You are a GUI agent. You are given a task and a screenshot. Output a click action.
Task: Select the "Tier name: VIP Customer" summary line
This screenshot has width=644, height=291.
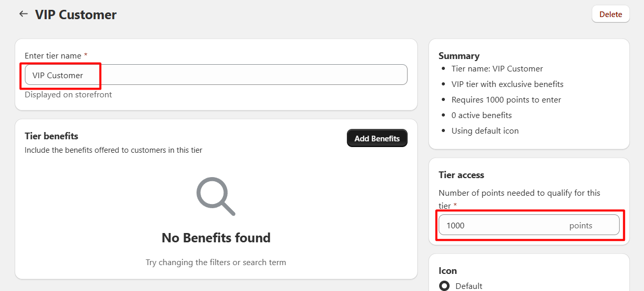[x=497, y=69]
